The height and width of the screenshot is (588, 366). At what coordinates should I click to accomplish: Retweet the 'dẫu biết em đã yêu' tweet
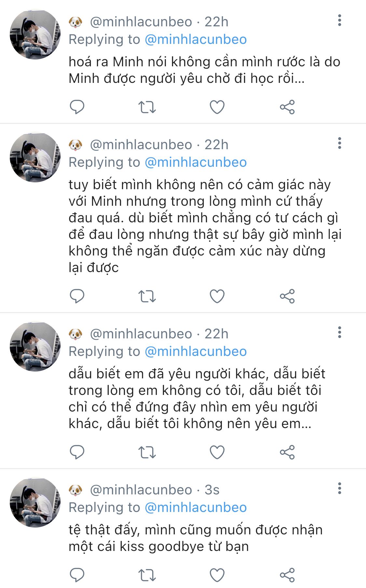pyautogui.click(x=147, y=452)
